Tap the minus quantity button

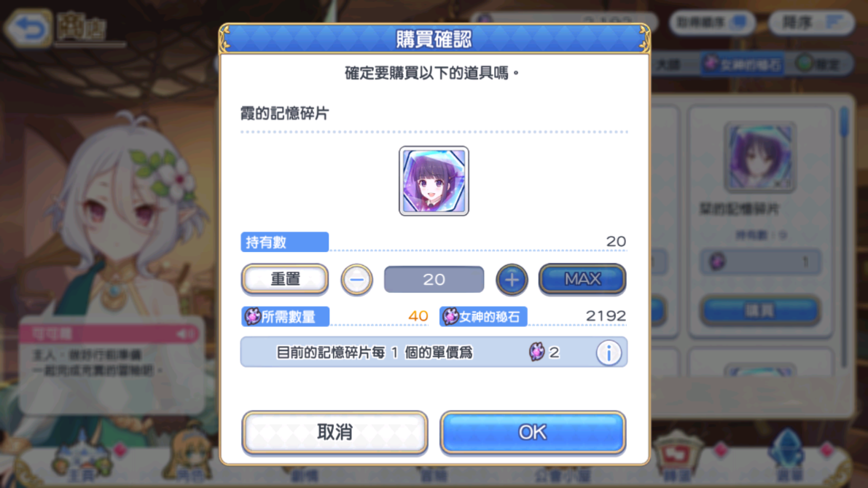pos(356,280)
